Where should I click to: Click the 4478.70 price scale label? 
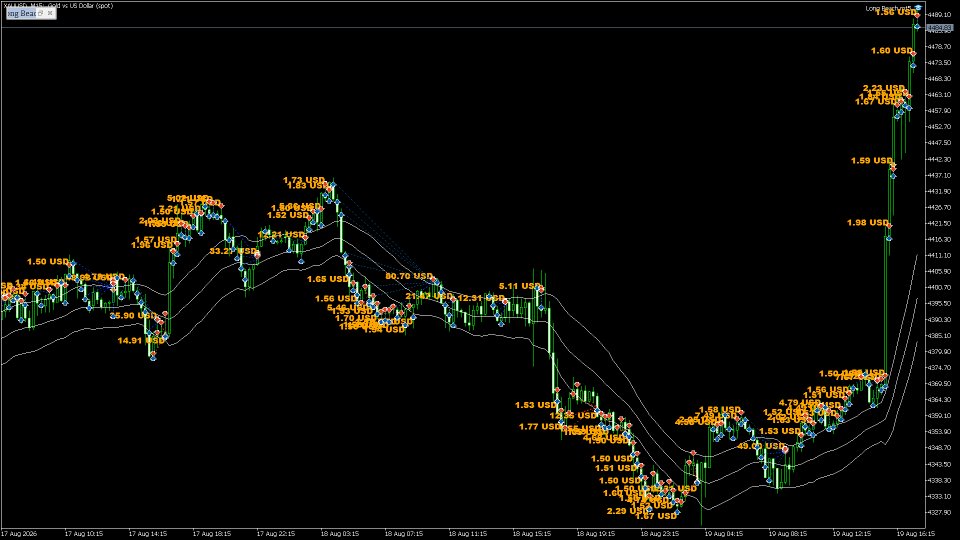coord(940,47)
